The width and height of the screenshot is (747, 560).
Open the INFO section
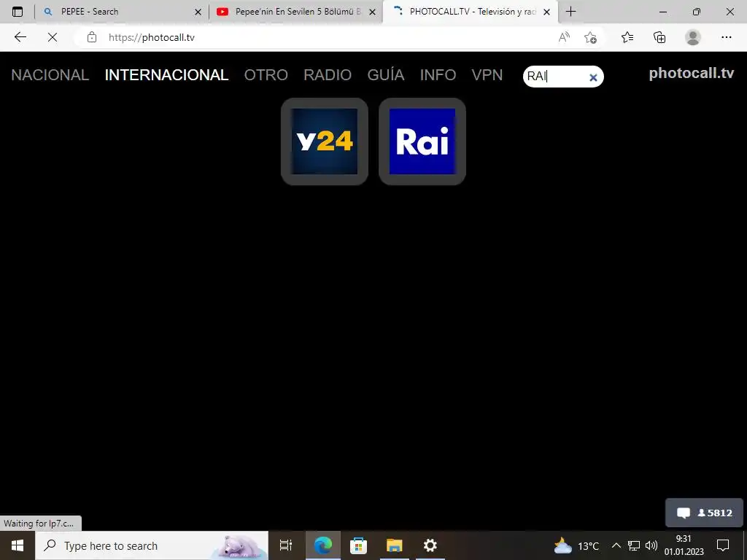438,75
